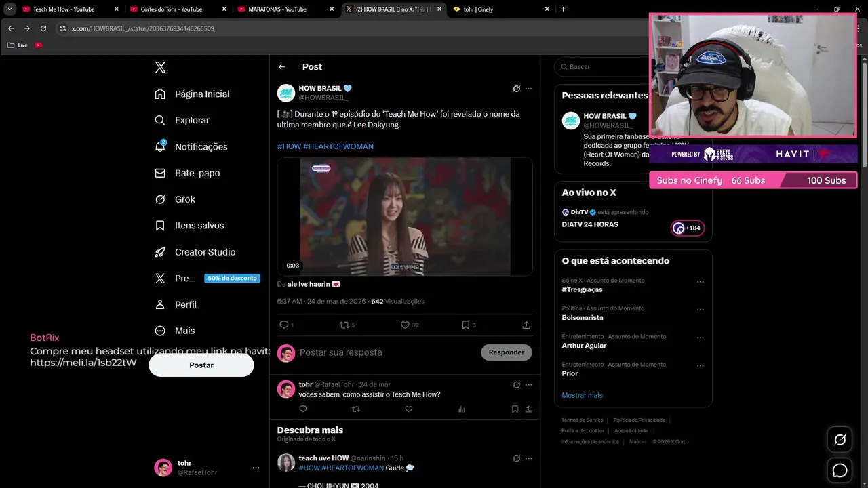Share tohr's comment
Image resolution: width=868 pixels, height=488 pixels.
point(528,409)
